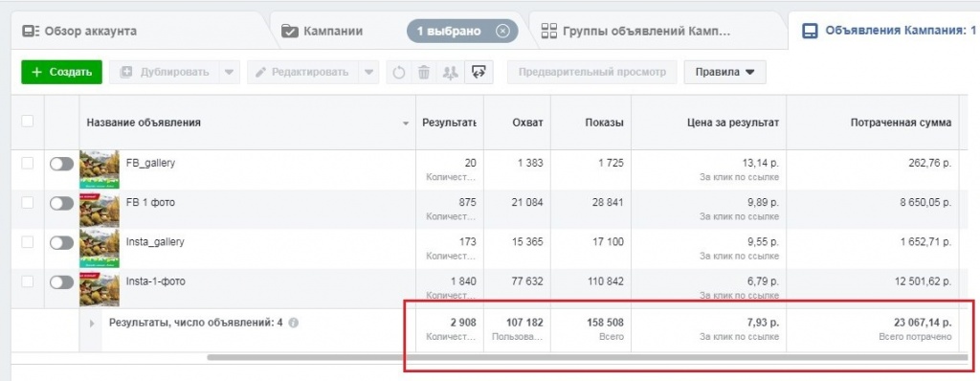The width and height of the screenshot is (980, 381).
Task: Click the FB_gallery ad name
Action: (x=150, y=163)
